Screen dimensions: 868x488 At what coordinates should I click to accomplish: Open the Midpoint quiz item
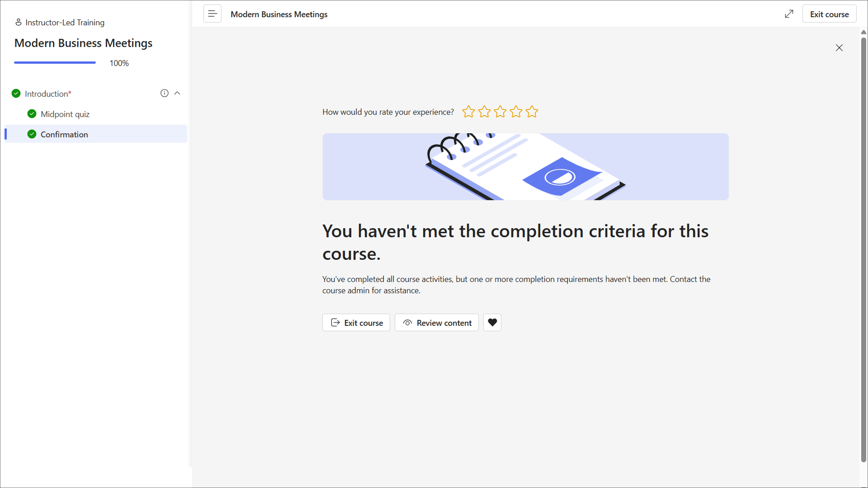point(65,114)
